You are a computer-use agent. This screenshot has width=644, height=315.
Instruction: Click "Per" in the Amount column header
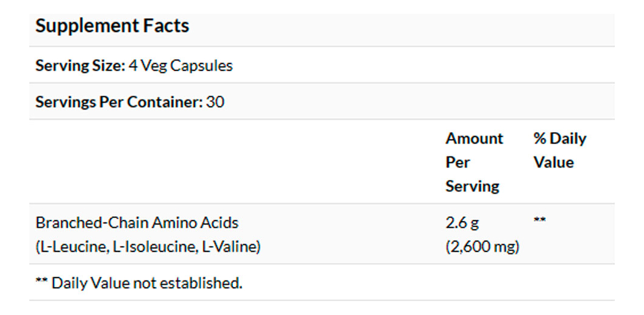(x=458, y=162)
